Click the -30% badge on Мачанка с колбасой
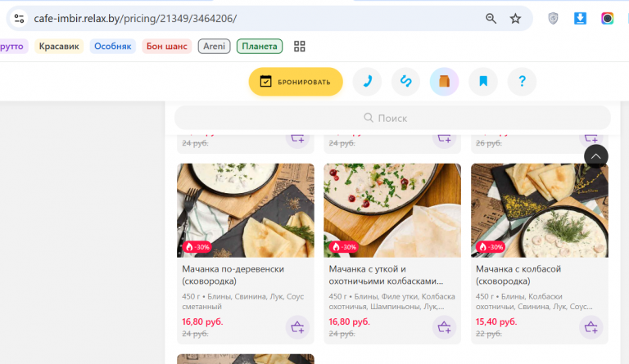 (491, 247)
